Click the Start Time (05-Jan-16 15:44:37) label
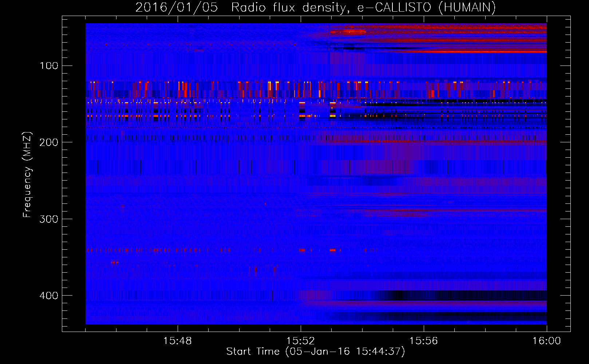589x364 pixels. (x=316, y=352)
